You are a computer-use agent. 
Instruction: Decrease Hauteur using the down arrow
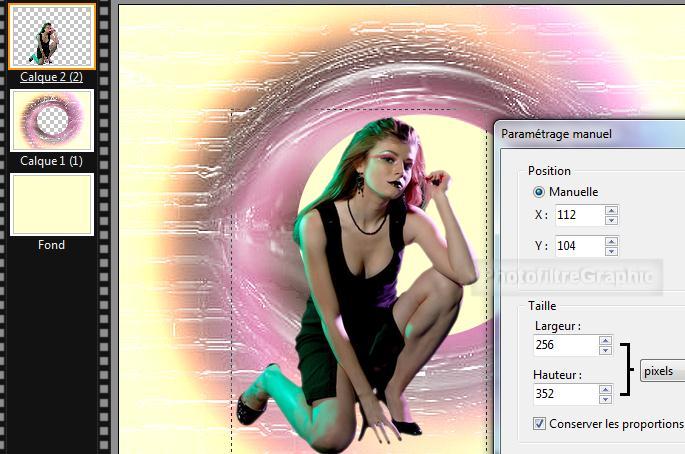tap(605, 399)
